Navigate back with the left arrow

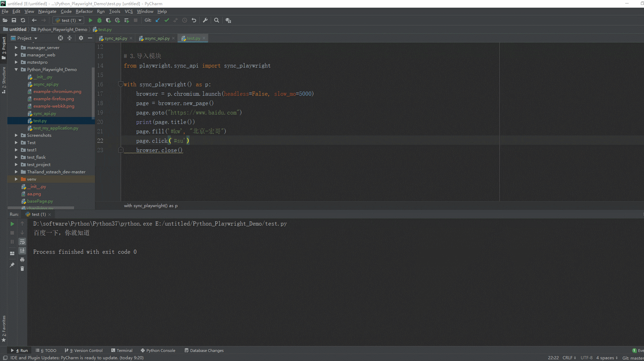click(34, 20)
